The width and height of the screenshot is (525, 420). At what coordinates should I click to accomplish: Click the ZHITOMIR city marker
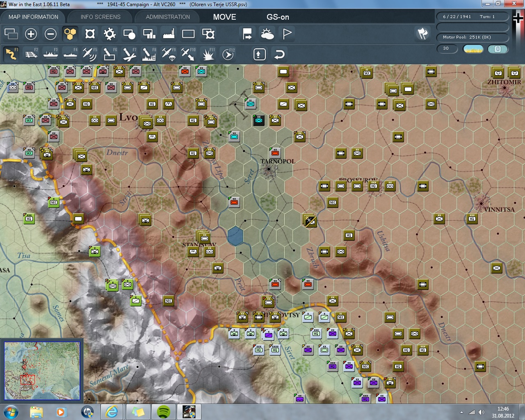pyautogui.click(x=504, y=88)
